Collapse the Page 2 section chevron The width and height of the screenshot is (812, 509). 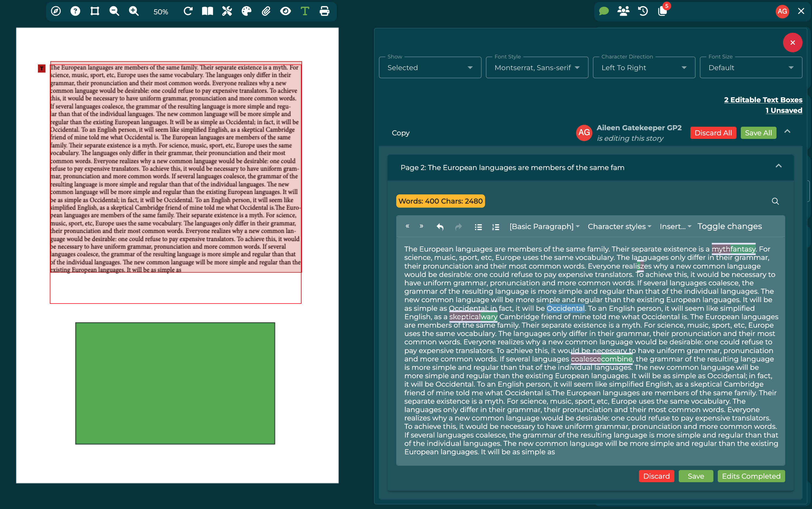click(x=778, y=166)
